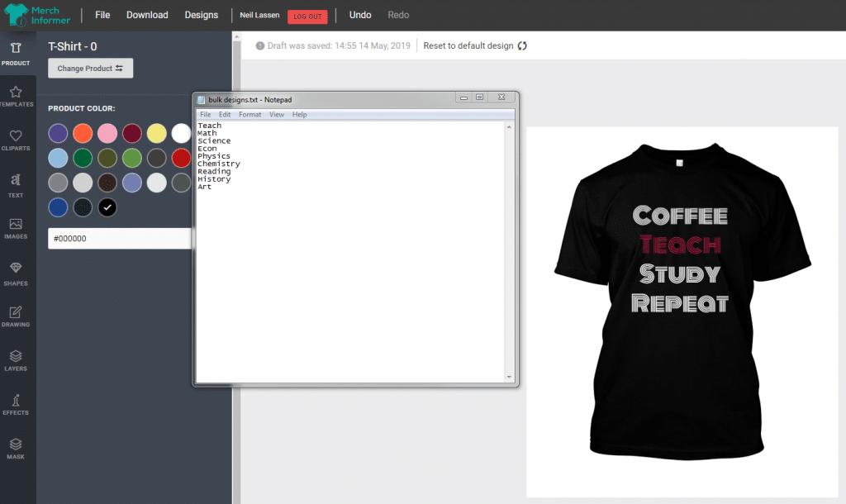Open the Designs menu
Image resolution: width=846 pixels, height=504 pixels.
pyautogui.click(x=202, y=15)
